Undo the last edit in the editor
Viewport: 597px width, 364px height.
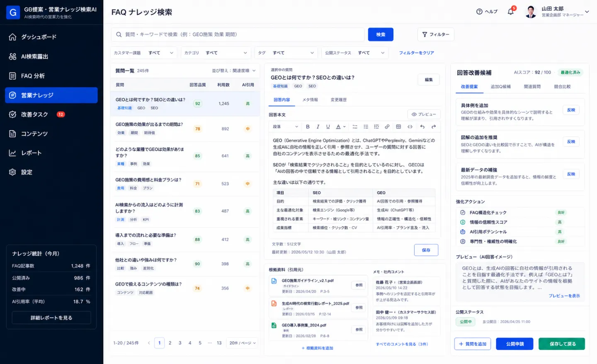[x=422, y=127]
